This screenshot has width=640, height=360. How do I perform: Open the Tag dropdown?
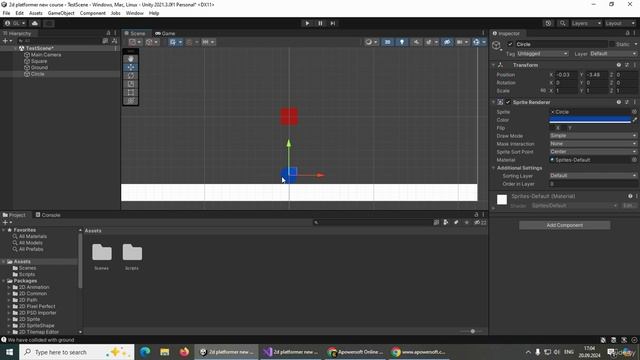point(542,53)
